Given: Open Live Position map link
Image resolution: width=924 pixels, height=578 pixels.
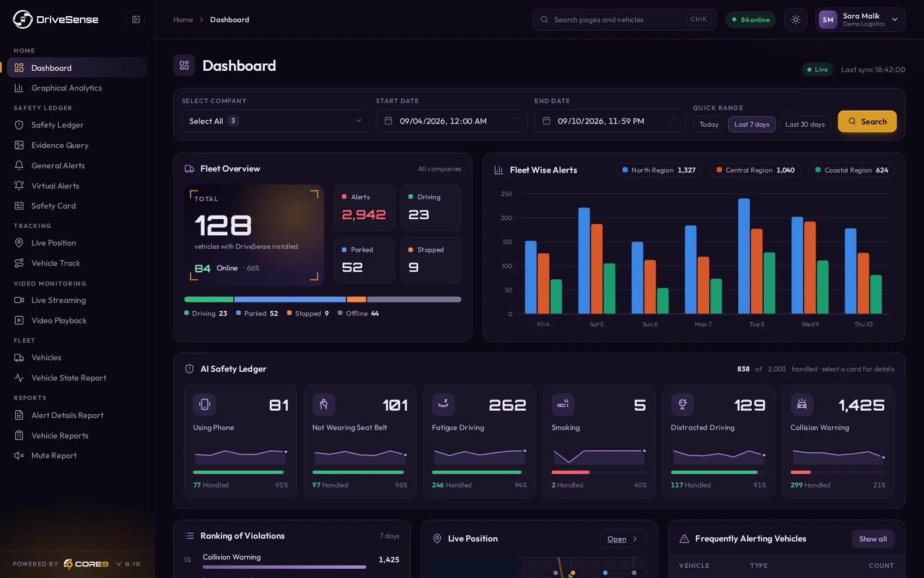Looking at the screenshot, I should pyautogui.click(x=623, y=539).
